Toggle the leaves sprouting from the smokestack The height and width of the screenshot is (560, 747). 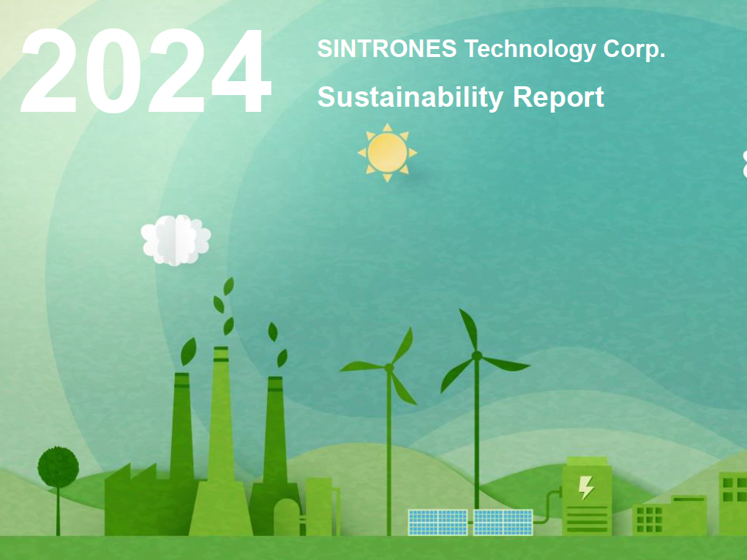[x=219, y=307]
